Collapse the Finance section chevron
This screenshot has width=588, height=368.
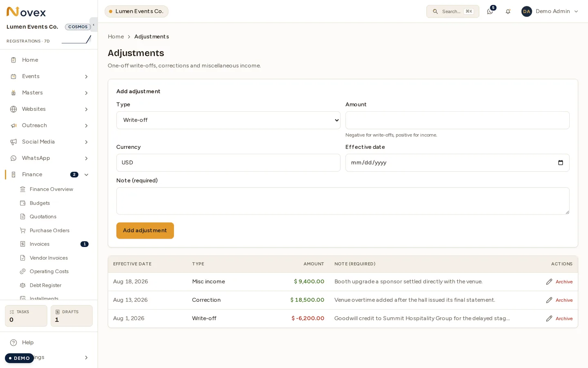click(x=86, y=175)
